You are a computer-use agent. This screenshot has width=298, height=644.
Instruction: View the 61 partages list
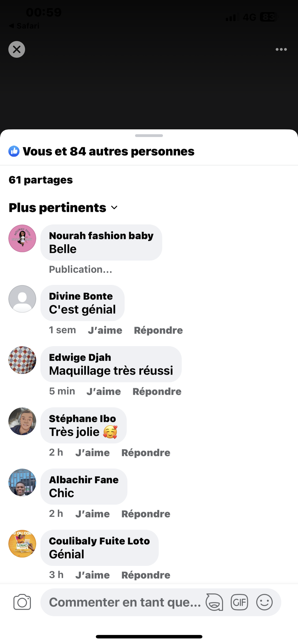click(41, 180)
